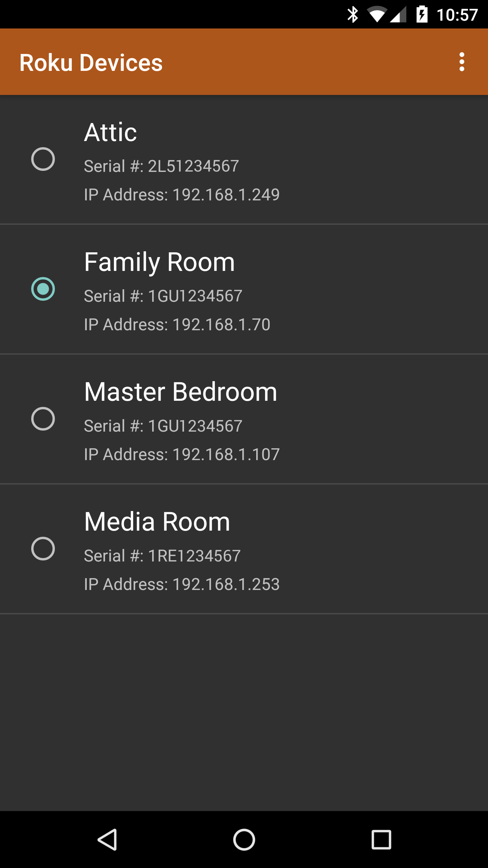The image size is (488, 868).
Task: Select the Family Room radio button
Action: 43,289
